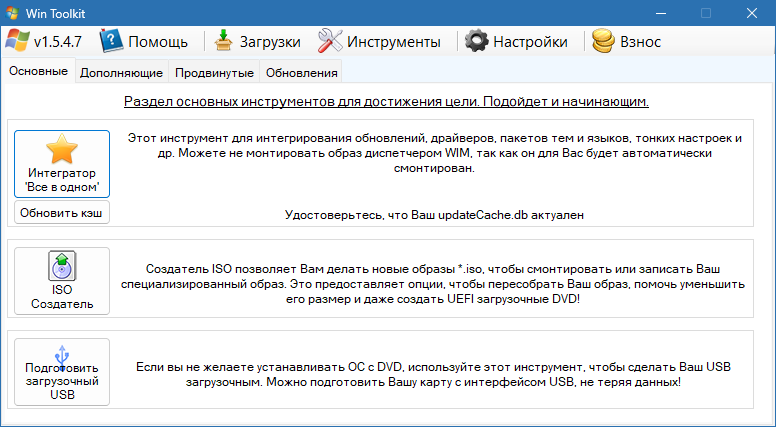Click the Загрузки download box icon
The height and width of the screenshot is (427, 776).
pos(223,42)
